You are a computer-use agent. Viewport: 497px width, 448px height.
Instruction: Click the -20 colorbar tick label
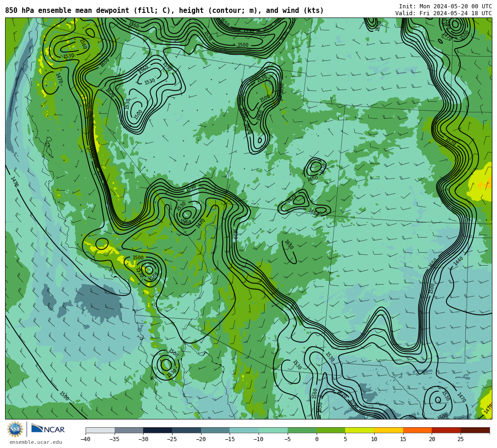tap(201, 439)
